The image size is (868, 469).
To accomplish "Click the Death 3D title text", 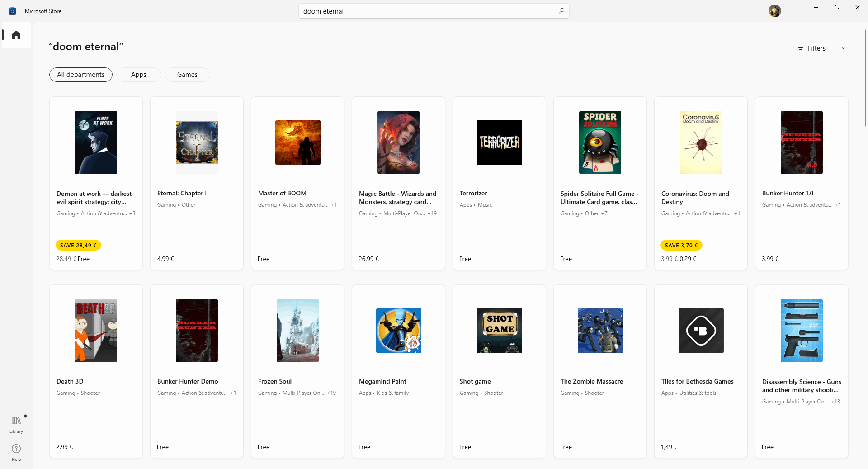I will (70, 381).
